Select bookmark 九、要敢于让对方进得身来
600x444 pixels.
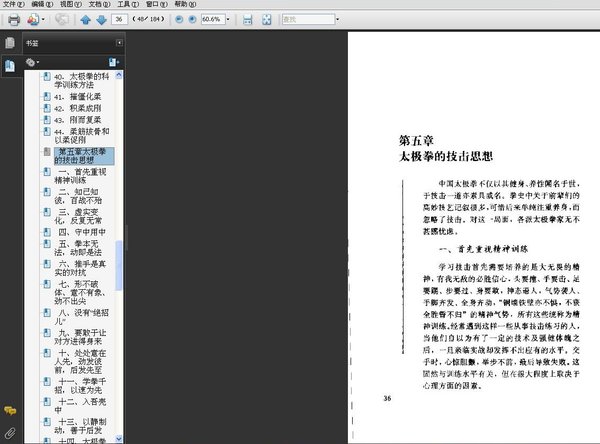click(80, 337)
